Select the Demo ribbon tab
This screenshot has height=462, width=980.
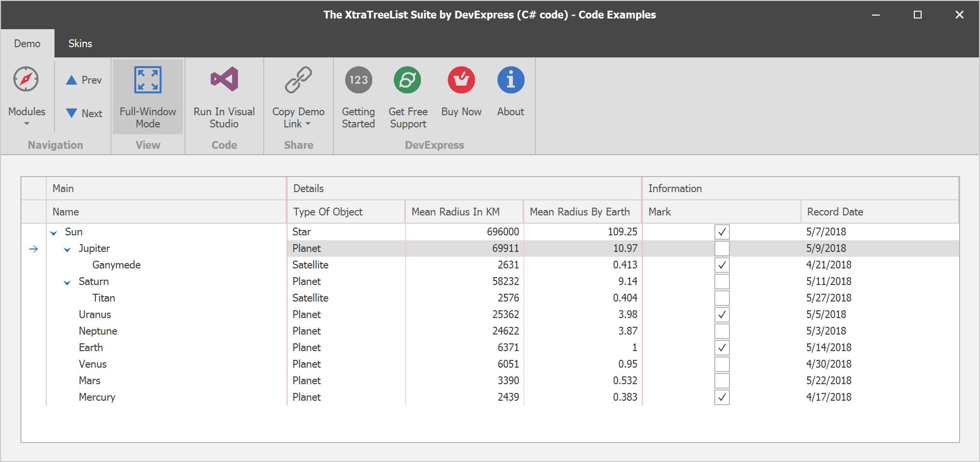tap(27, 44)
